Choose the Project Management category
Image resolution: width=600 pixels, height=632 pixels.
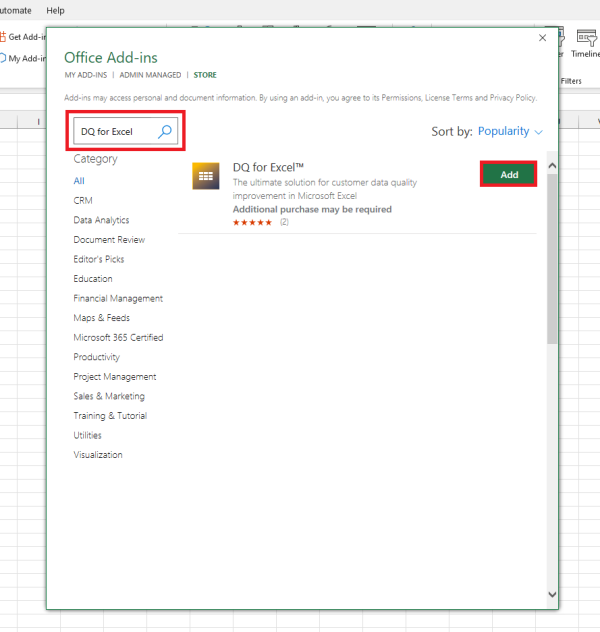[x=115, y=376]
